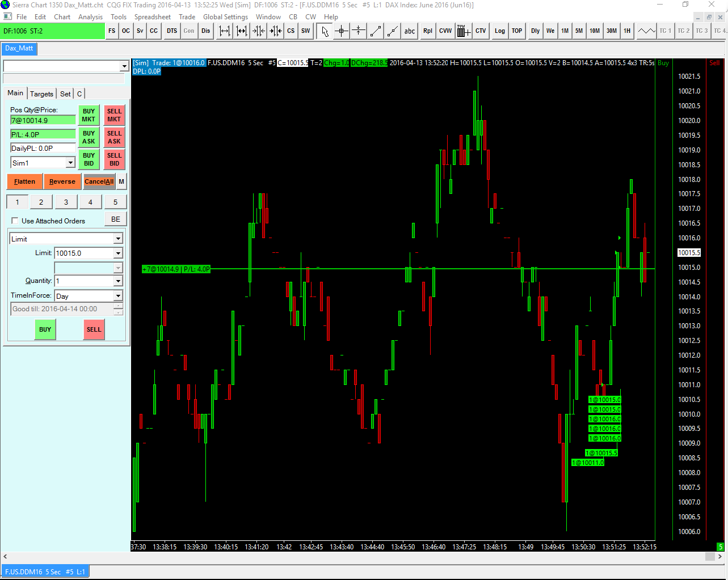Toggle the BE break-even button
The width and height of the screenshot is (728, 580).
point(116,219)
